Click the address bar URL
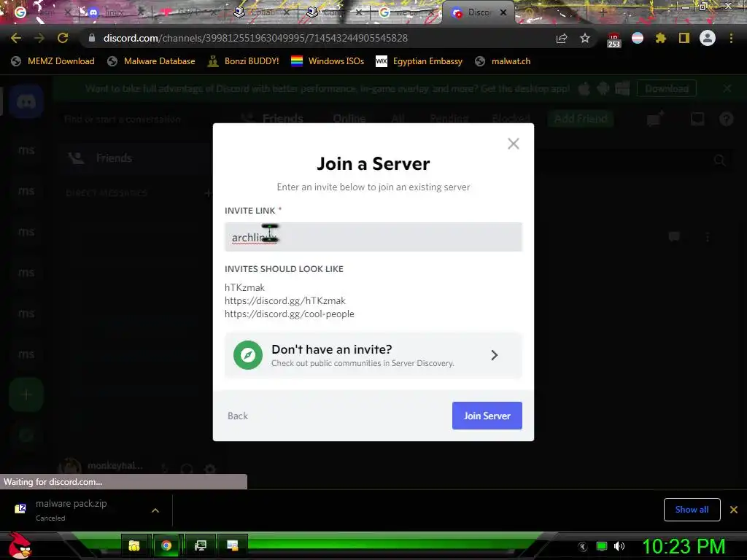The image size is (747, 560). click(x=255, y=38)
